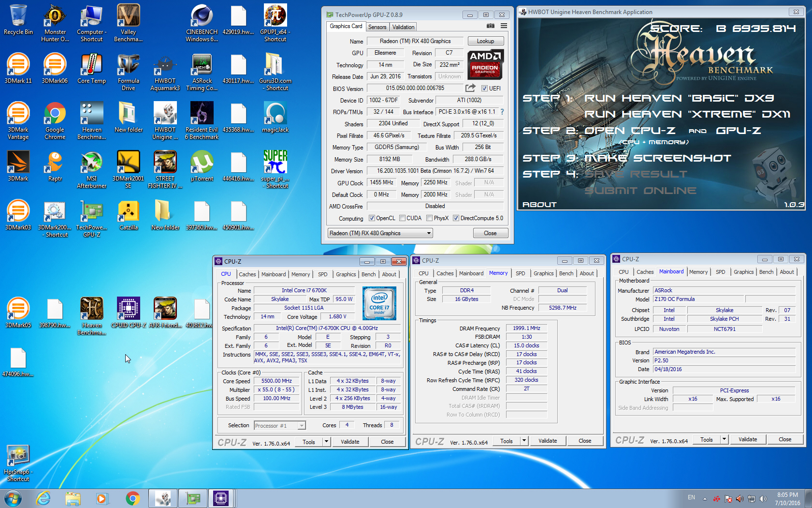
Task: Open the Recycle Bin desktop icon
Action: 18,19
